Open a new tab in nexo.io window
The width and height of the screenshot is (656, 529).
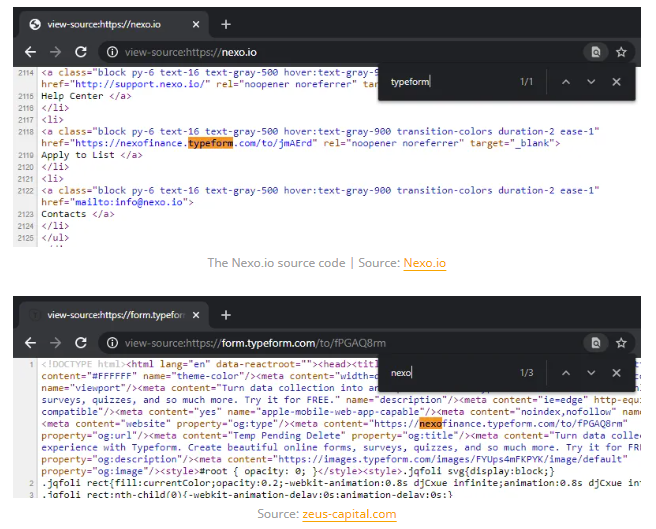pos(226,24)
